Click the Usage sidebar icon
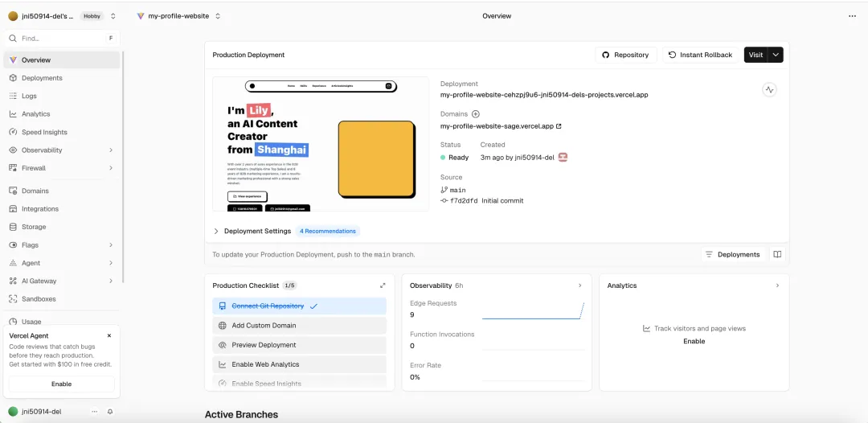868x423 pixels. pos(13,322)
